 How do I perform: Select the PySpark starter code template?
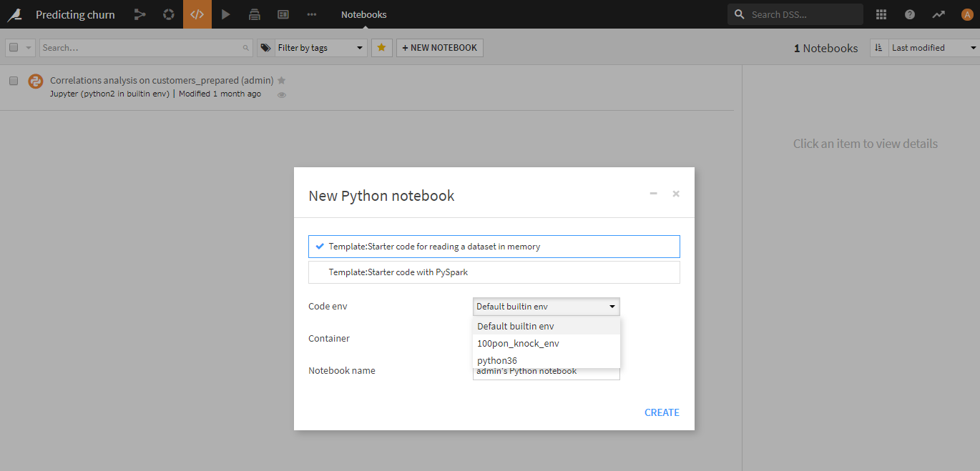coord(494,272)
